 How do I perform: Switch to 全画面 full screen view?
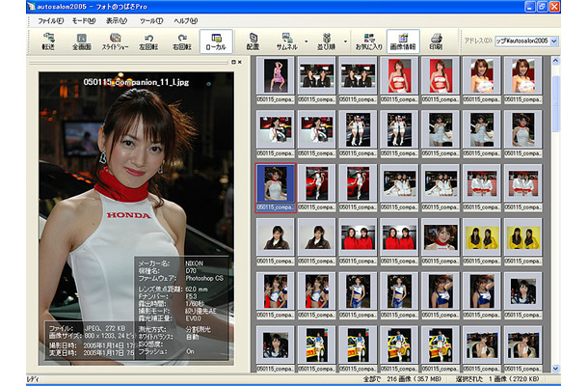pyautogui.click(x=81, y=41)
